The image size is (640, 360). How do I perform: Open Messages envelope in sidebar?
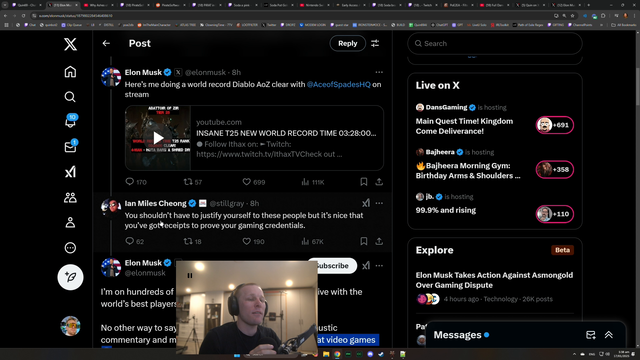[x=70, y=147]
